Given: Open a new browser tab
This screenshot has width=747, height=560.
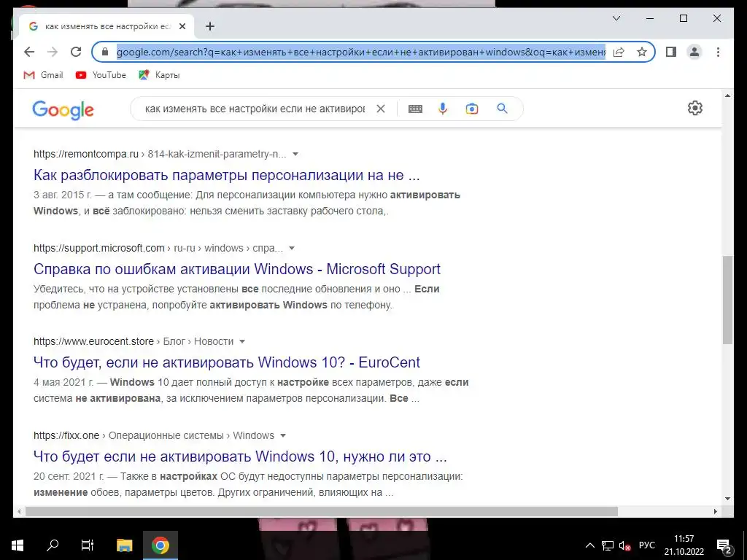Looking at the screenshot, I should pos(210,27).
